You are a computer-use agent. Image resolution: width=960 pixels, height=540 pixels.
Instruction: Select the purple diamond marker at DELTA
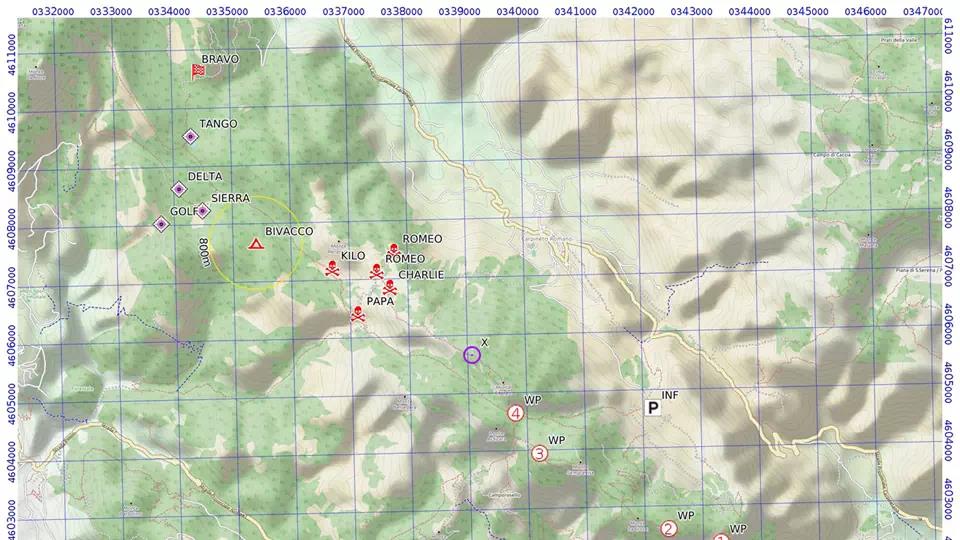179,189
